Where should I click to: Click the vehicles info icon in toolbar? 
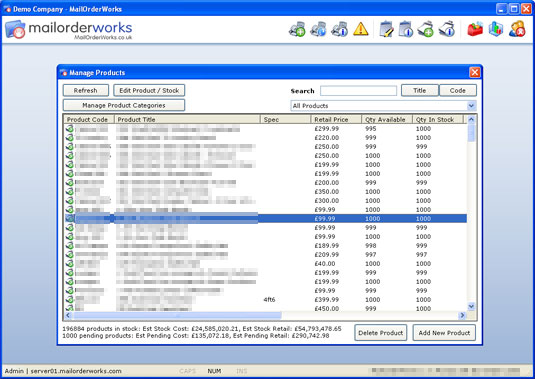[x=339, y=29]
